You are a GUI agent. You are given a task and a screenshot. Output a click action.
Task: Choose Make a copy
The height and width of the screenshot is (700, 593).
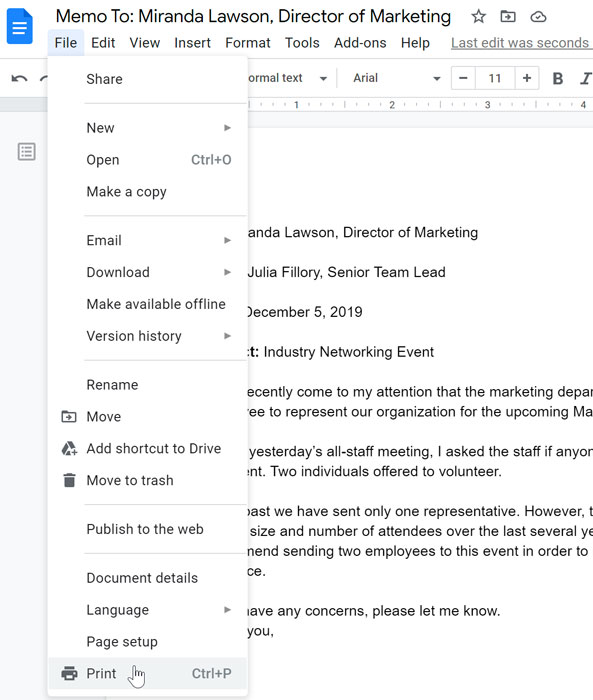coord(147,192)
